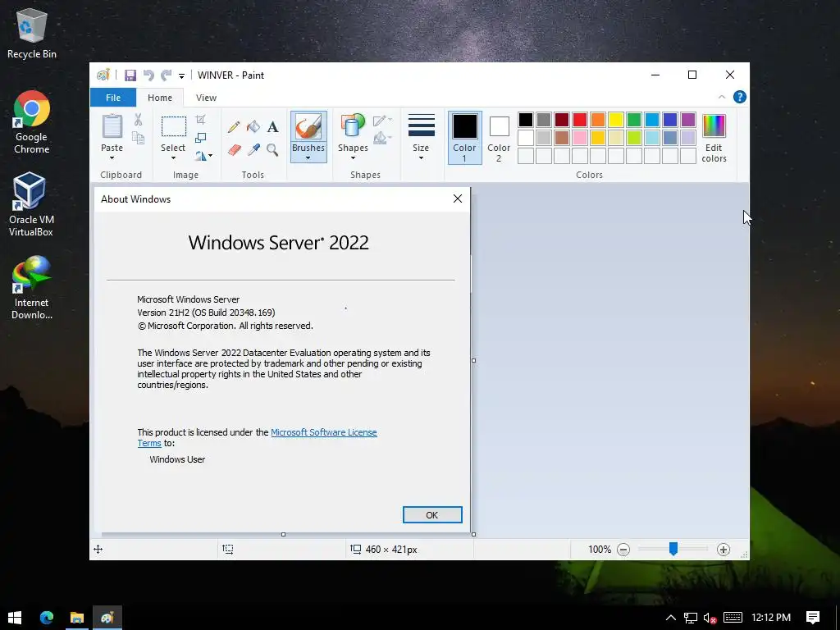The height and width of the screenshot is (630, 840).
Task: Open the Size line thickness dropdown
Action: [421, 138]
